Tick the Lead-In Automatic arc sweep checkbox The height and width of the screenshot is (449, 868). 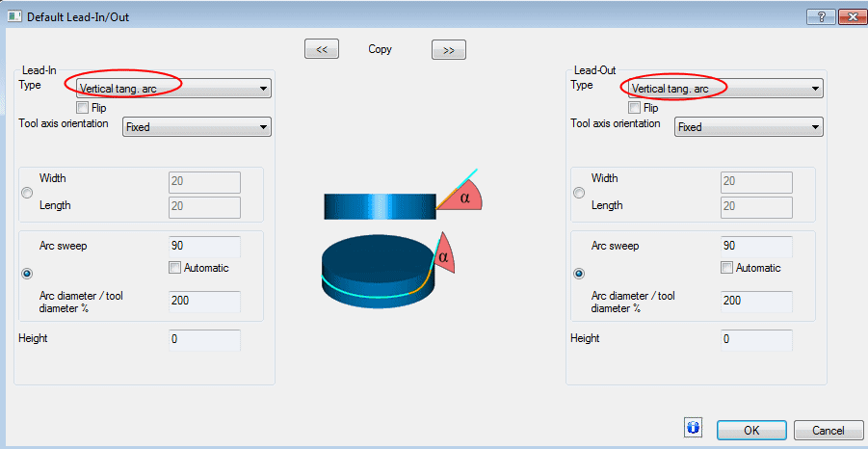pos(175,268)
